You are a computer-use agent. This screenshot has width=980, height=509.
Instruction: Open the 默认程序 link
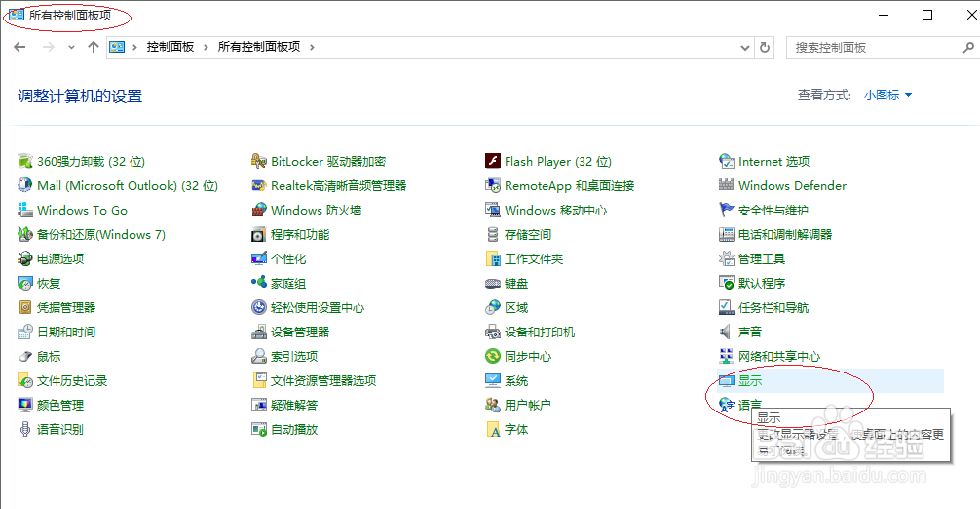pos(762,283)
